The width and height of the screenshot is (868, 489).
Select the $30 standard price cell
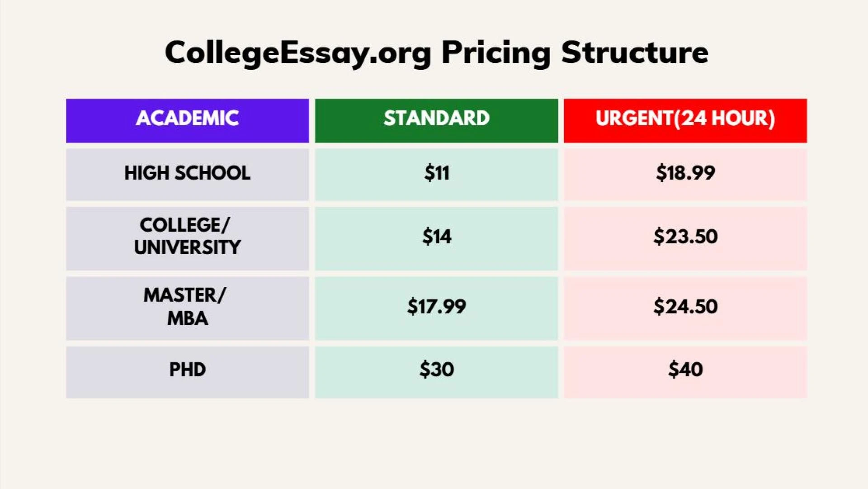(436, 372)
